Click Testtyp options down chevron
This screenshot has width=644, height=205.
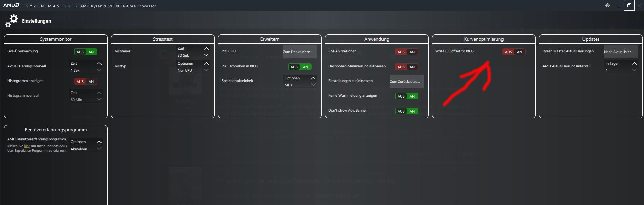(206, 70)
